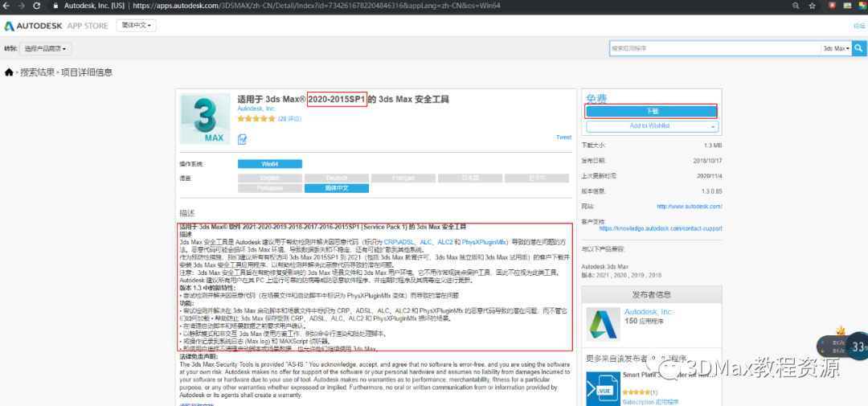Select the Français language option
This screenshot has width=868, height=406.
click(403, 178)
